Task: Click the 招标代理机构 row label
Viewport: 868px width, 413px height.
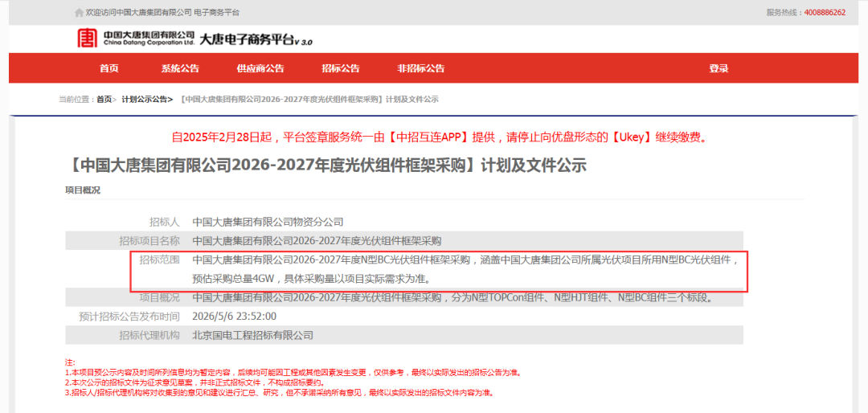Action: [x=149, y=336]
